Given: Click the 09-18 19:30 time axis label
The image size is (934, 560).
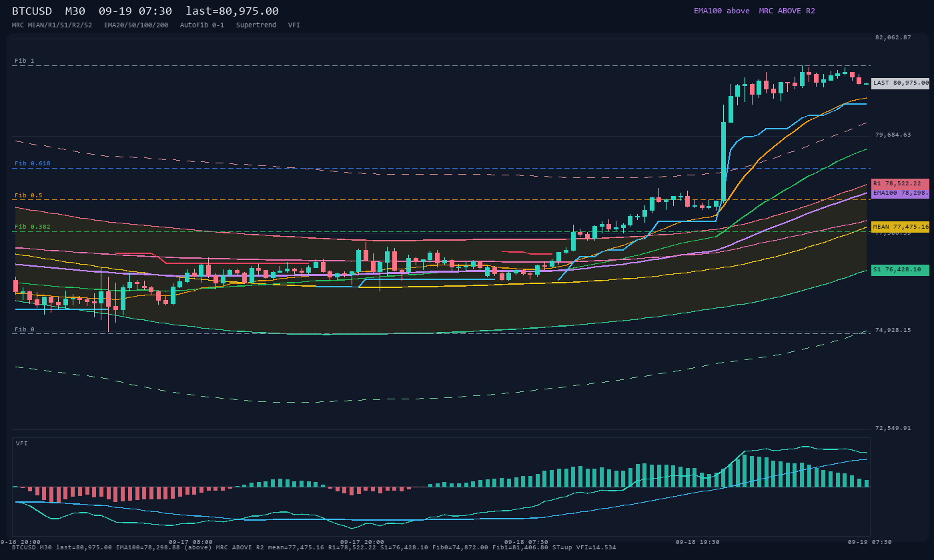Looking at the screenshot, I should point(698,542).
